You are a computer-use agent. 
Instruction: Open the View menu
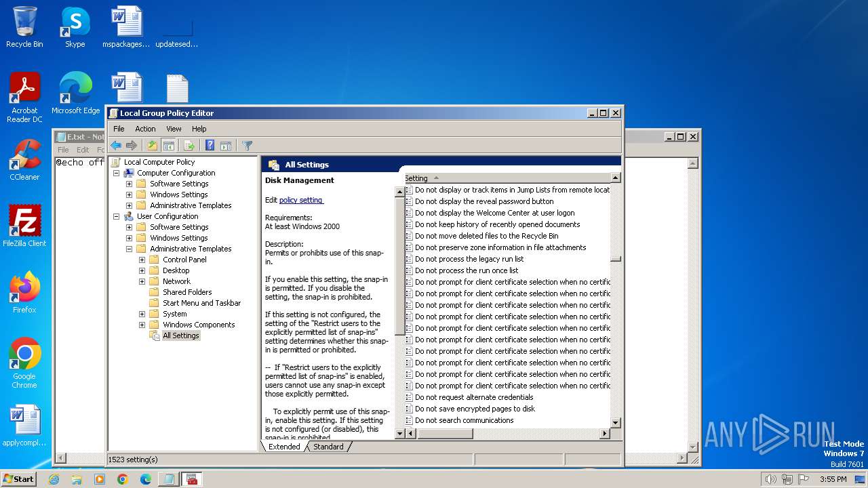click(174, 129)
